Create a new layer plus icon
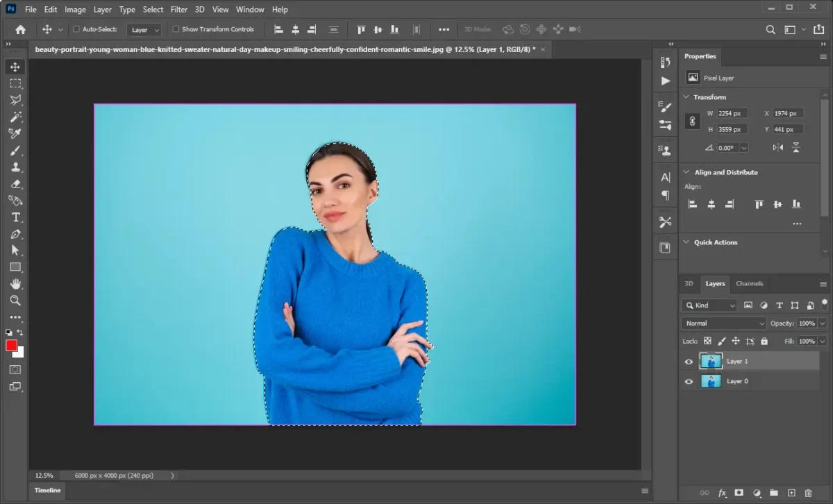 791,493
